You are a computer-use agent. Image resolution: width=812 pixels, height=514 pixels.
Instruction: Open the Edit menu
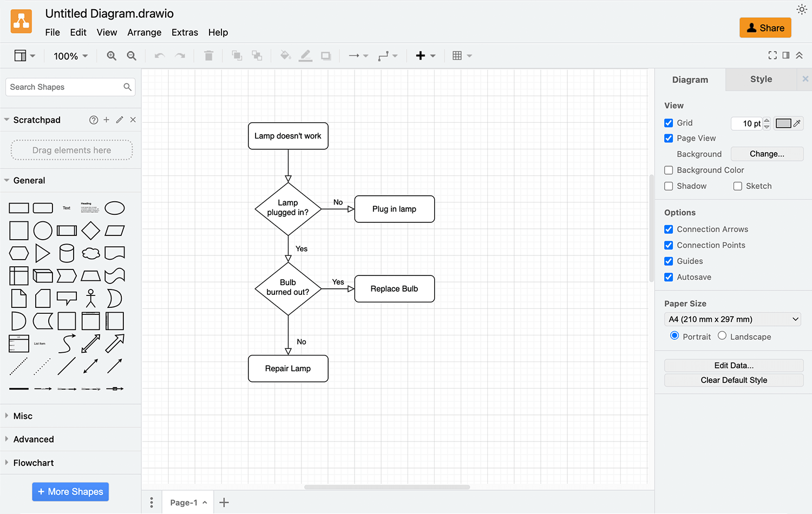(x=78, y=32)
